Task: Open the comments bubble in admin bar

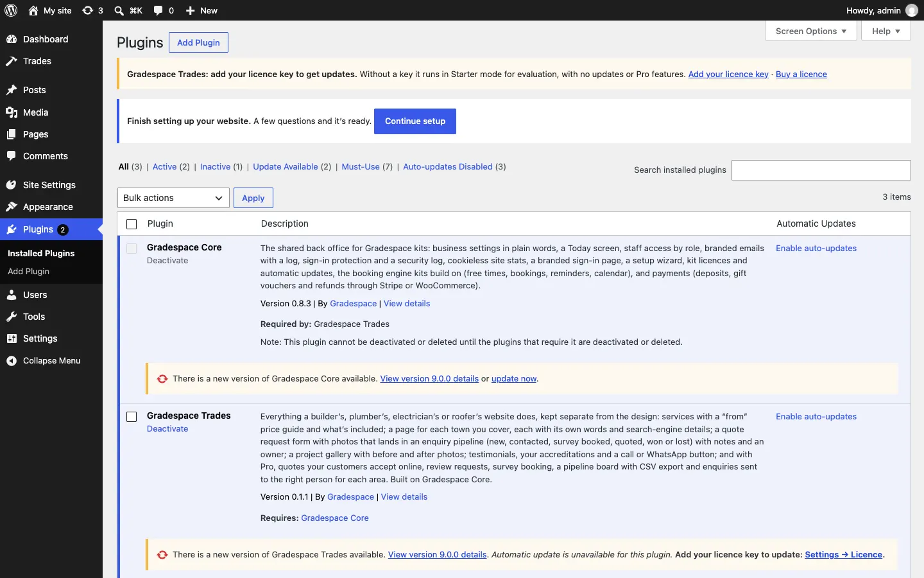Action: click(158, 10)
